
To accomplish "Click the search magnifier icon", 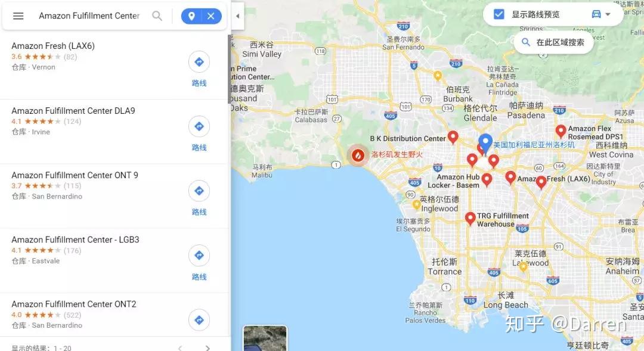I will pos(157,16).
